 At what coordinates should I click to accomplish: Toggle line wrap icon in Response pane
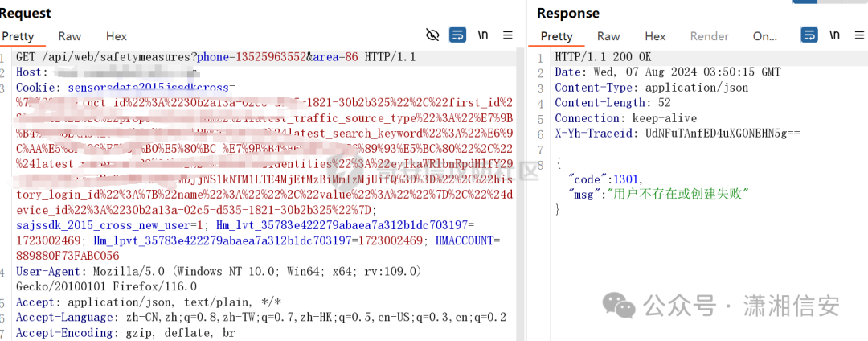tap(809, 35)
